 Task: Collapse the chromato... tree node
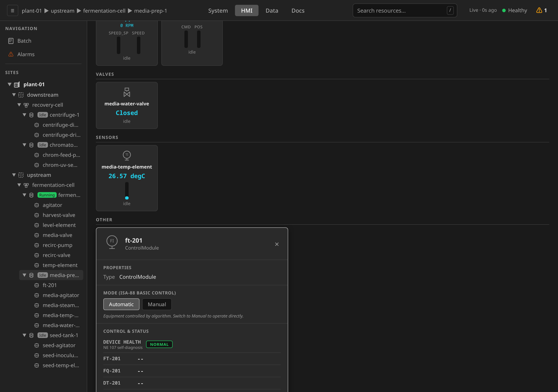pos(24,145)
